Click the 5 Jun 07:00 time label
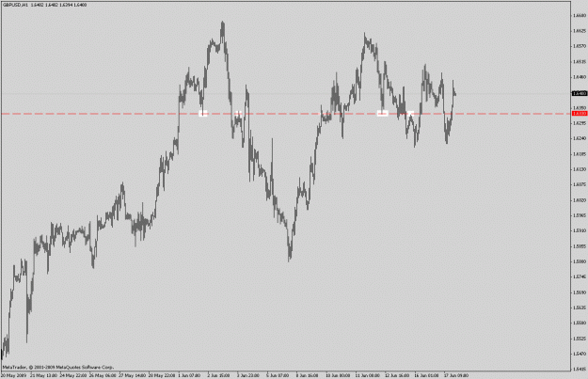The height and width of the screenshot is (379, 588). (278, 375)
